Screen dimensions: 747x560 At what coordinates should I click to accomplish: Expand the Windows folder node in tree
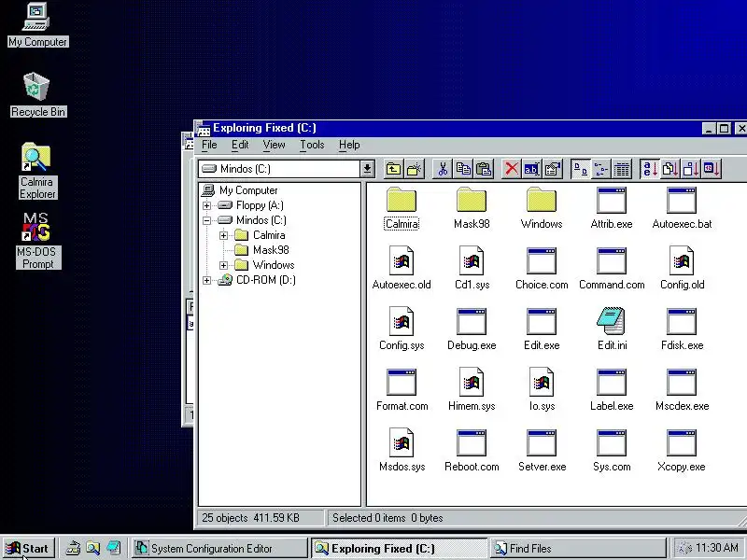pos(223,265)
